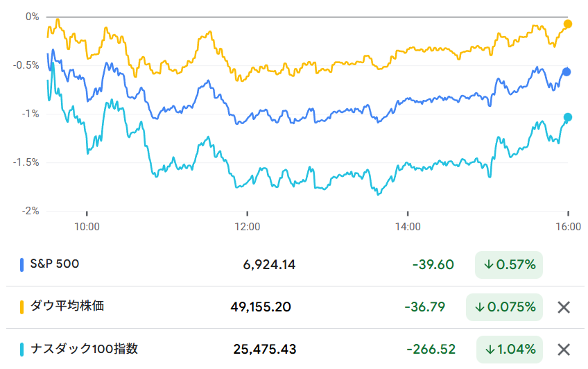
Task: Remove ナスダック100指数 from comparison
Action: 564,350
